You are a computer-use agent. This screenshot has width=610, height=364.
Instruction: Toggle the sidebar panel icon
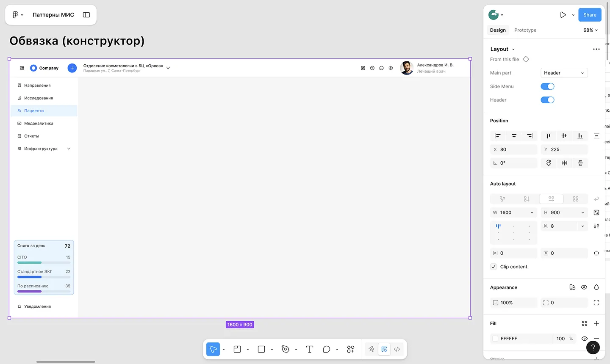point(86,15)
